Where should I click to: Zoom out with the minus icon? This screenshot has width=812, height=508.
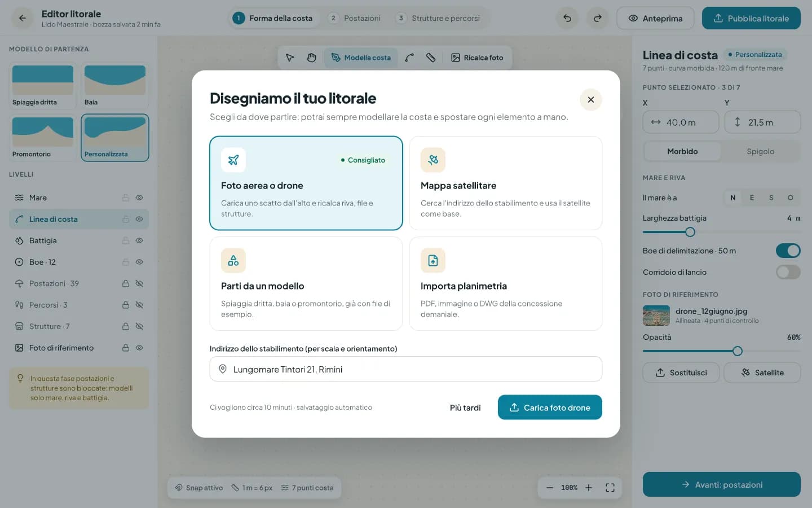click(x=550, y=488)
